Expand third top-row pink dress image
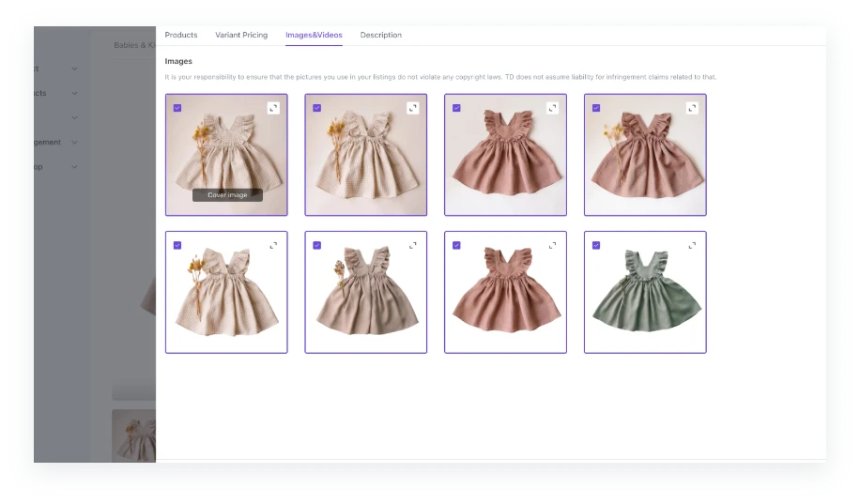The image size is (860, 504). (x=552, y=108)
